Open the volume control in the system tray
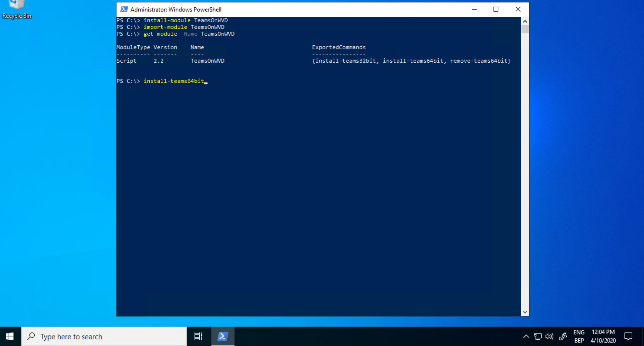The width and height of the screenshot is (644, 346). (549, 336)
